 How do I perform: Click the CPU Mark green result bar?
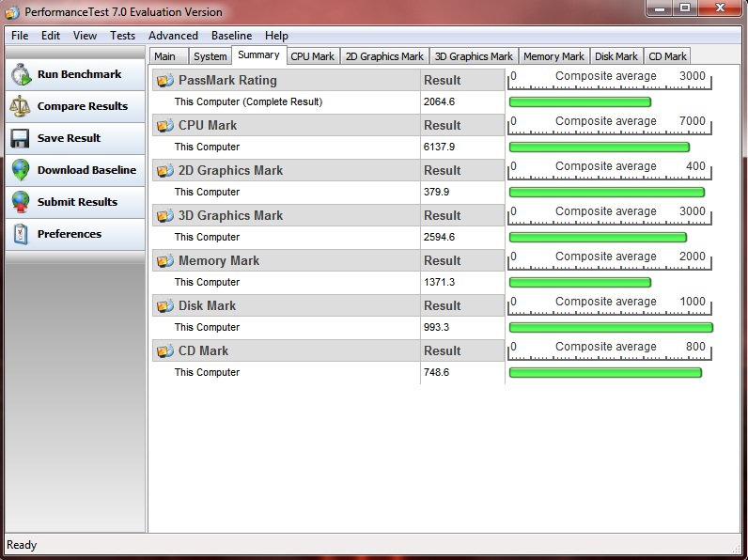click(600, 147)
